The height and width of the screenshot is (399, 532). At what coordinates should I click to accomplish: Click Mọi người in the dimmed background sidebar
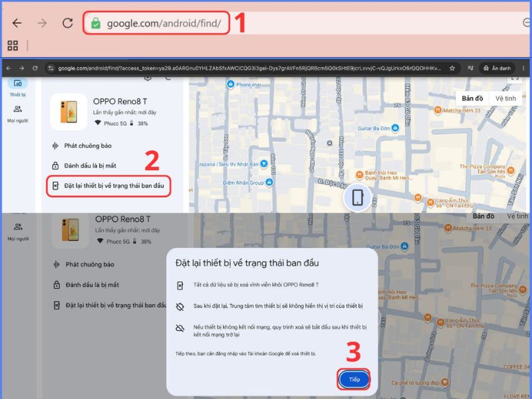(18, 232)
